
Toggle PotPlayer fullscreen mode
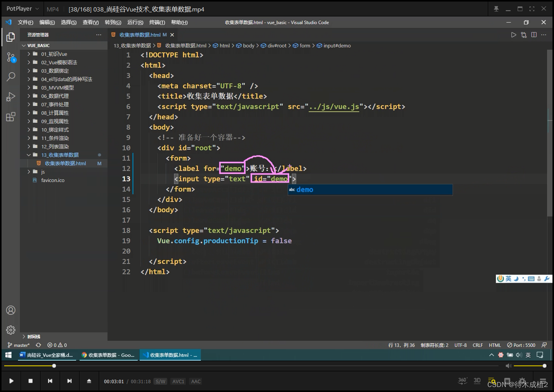click(x=532, y=9)
